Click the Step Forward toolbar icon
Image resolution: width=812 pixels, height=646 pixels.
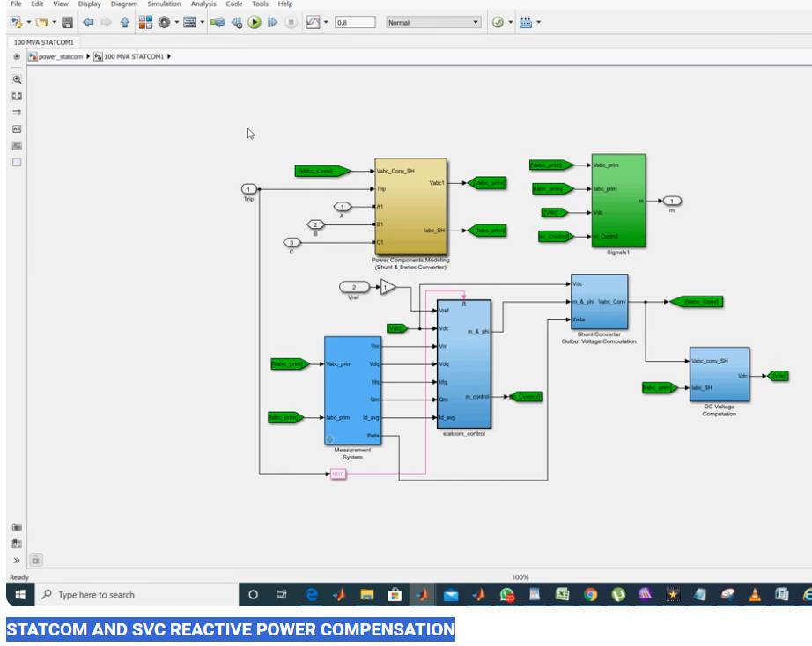(x=272, y=22)
